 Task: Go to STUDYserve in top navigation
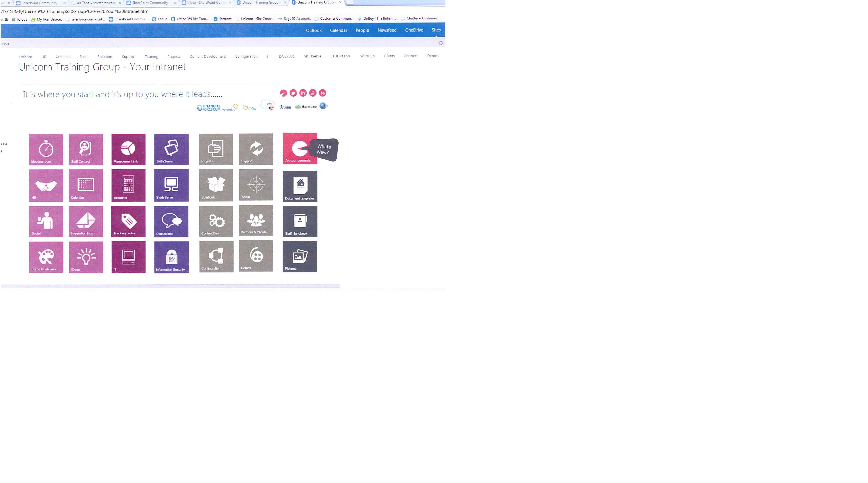(x=340, y=56)
